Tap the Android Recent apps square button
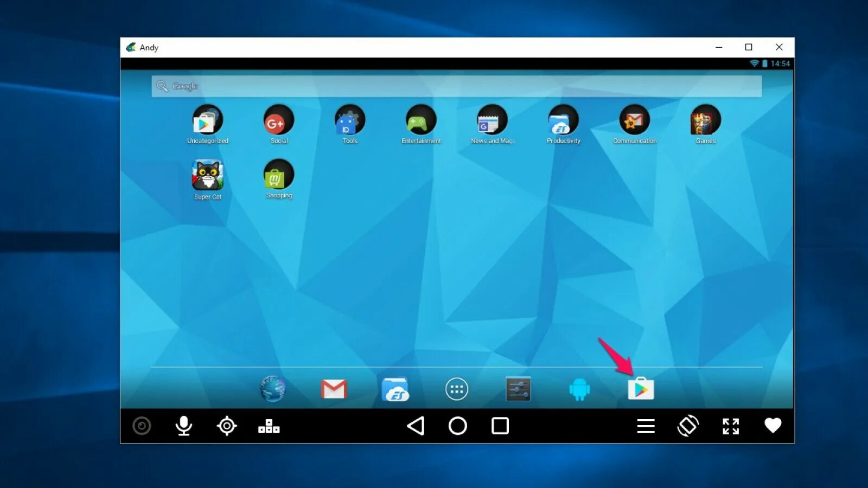This screenshot has height=488, width=868. pyautogui.click(x=500, y=426)
